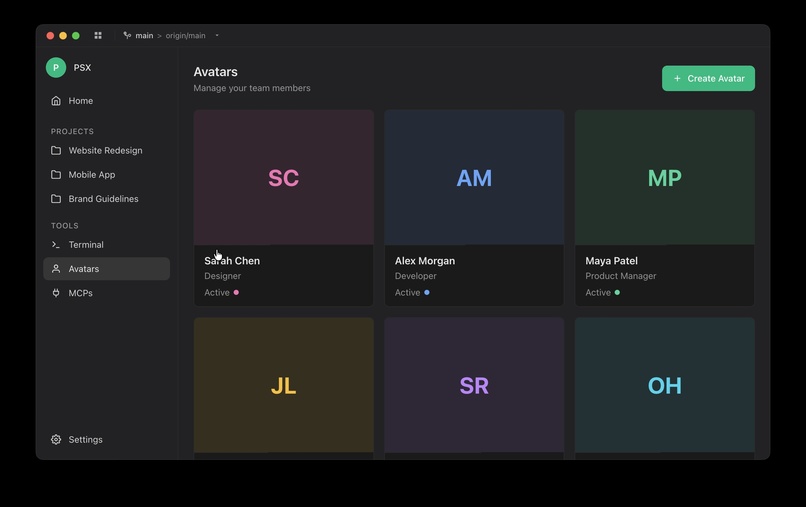
Task: Click the Manage your team members subtitle
Action: coord(252,88)
